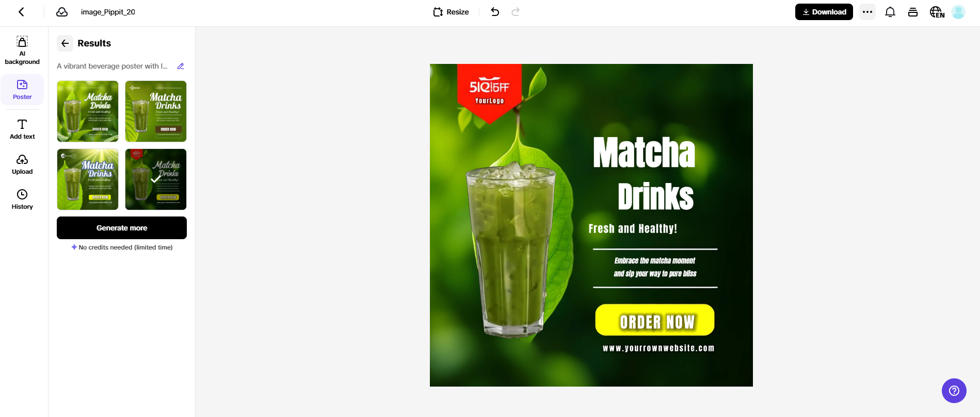Screen dimensions: 980x417
Task: Open the notifications bell
Action: [890, 12]
